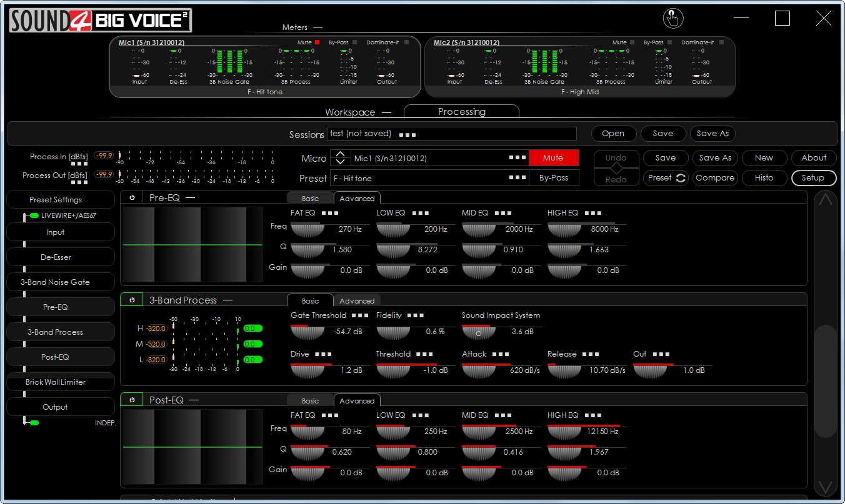Click the Sessions Open button
Viewport: 845px width, 504px height.
(613, 134)
